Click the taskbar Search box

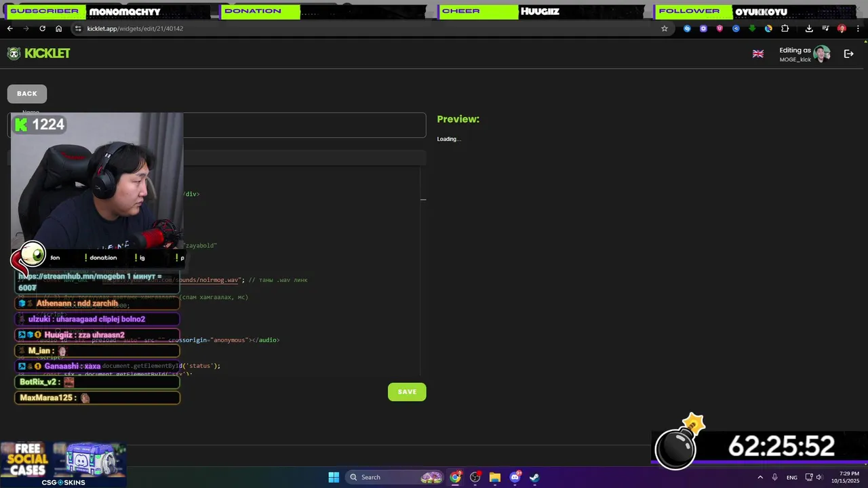(x=395, y=477)
